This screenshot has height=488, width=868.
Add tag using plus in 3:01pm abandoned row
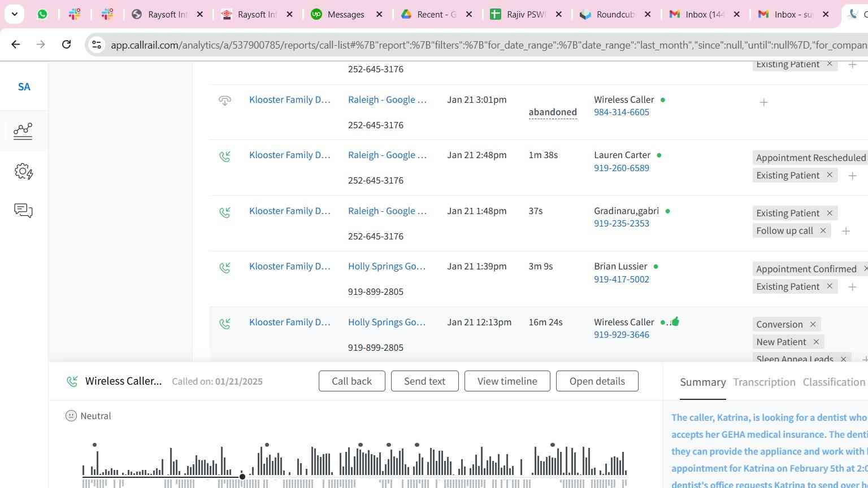(x=763, y=102)
